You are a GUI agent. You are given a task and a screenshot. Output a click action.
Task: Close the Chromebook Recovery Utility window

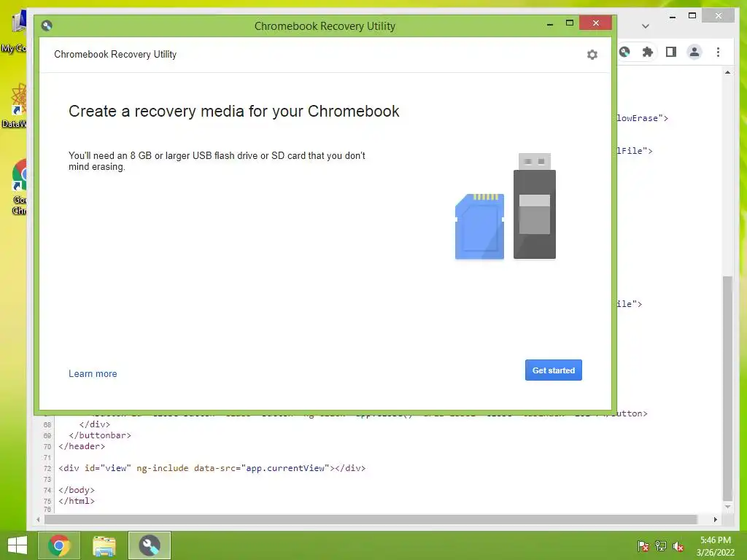click(595, 23)
